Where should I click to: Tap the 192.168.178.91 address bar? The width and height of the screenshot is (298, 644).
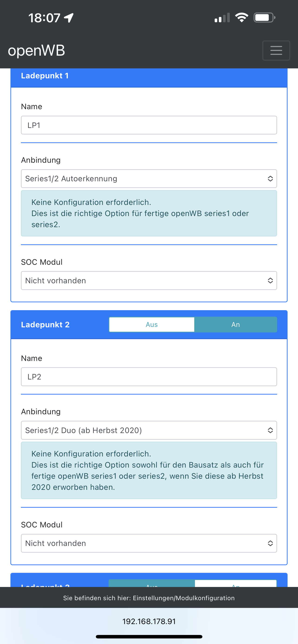149,622
